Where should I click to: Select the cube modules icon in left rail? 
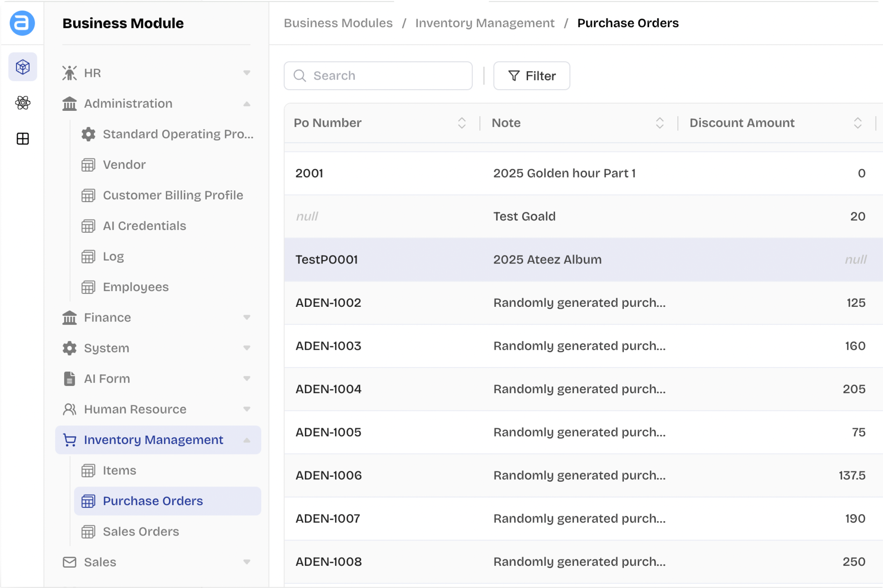point(23,67)
